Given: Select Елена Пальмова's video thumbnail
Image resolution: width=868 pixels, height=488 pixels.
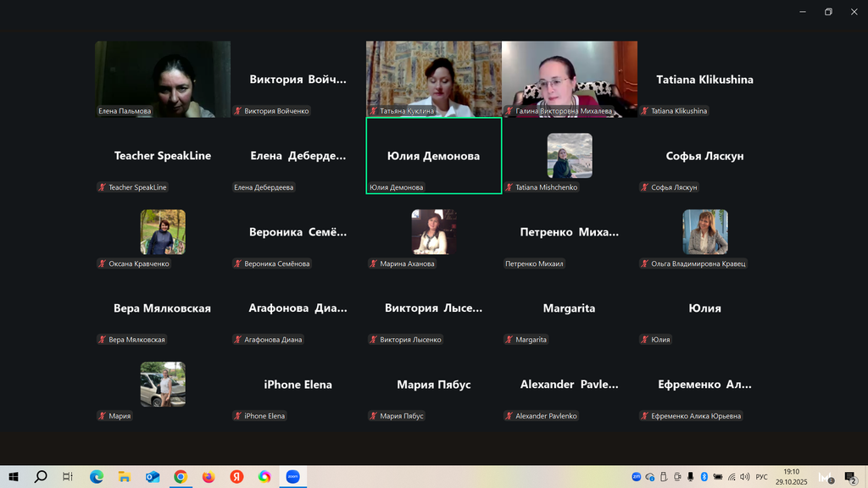Looking at the screenshot, I should pyautogui.click(x=163, y=79).
